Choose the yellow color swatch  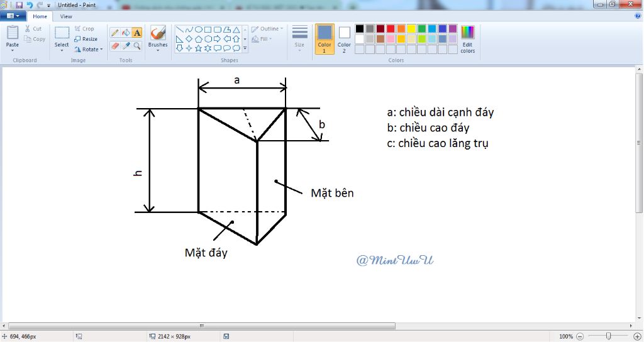click(411, 29)
